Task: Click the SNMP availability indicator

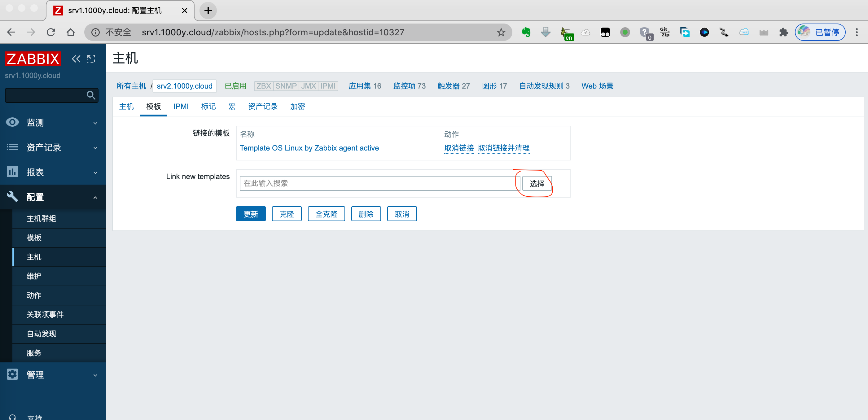Action: [286, 86]
